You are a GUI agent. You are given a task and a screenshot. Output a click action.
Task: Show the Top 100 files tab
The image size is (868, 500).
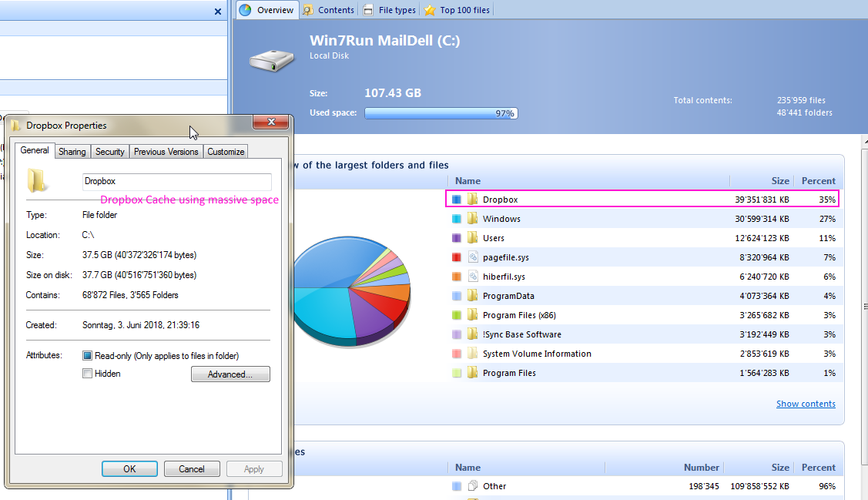[x=457, y=10]
